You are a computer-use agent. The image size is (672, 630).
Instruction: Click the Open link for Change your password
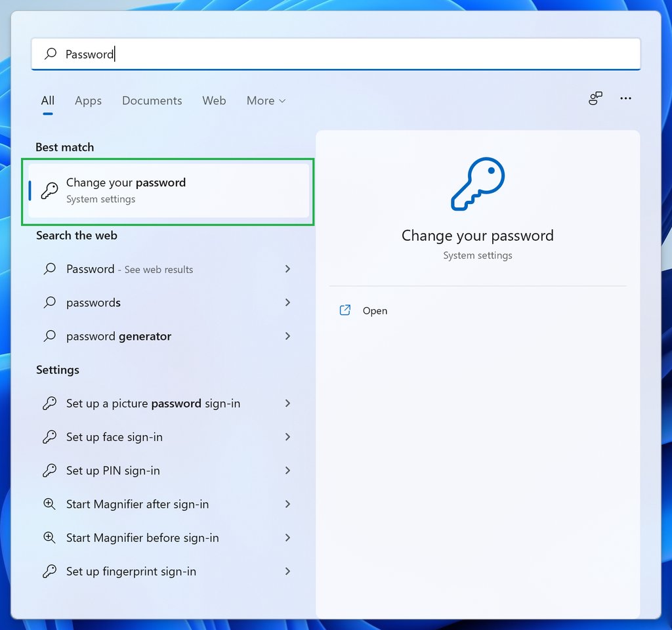coord(375,310)
